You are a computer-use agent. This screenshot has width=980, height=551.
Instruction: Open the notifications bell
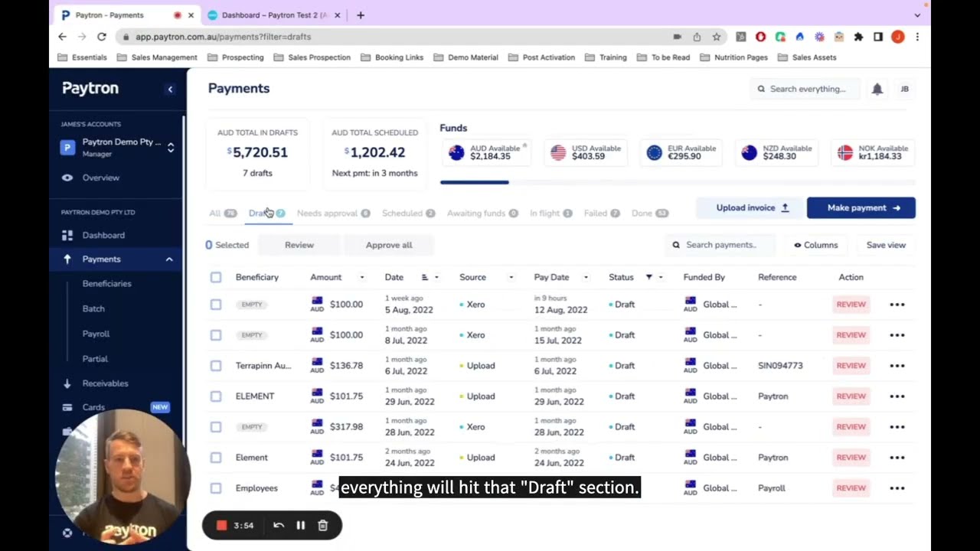tap(877, 89)
